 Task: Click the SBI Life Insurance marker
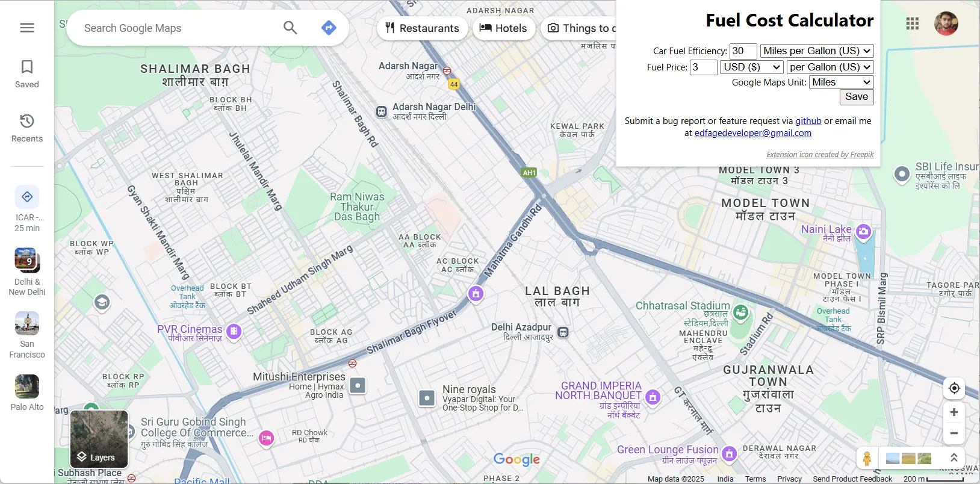coord(902,174)
